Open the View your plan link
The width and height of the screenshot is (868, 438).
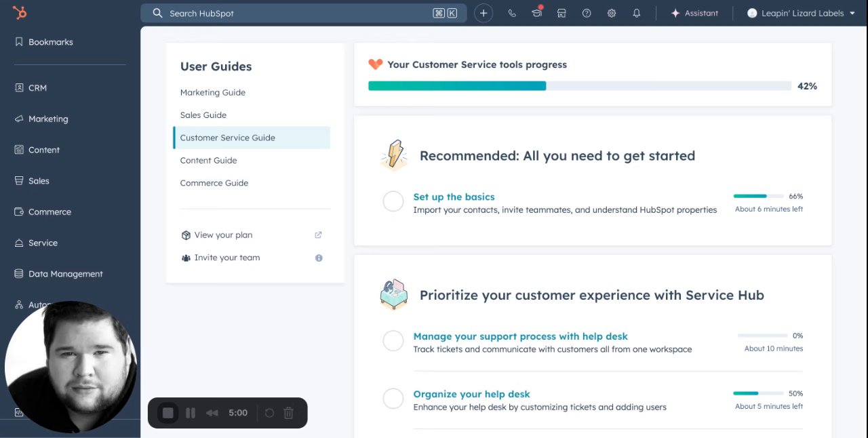click(223, 235)
